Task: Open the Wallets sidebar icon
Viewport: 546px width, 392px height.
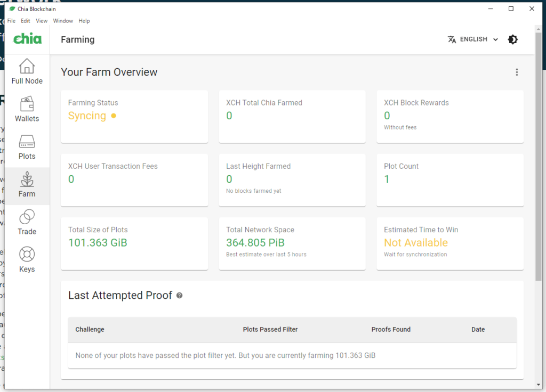Action: pyautogui.click(x=27, y=104)
